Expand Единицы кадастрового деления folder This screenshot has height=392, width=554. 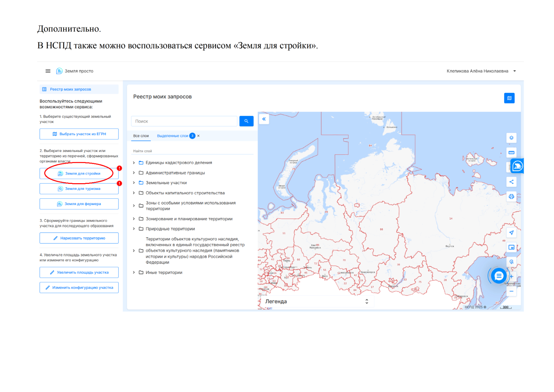(x=134, y=163)
